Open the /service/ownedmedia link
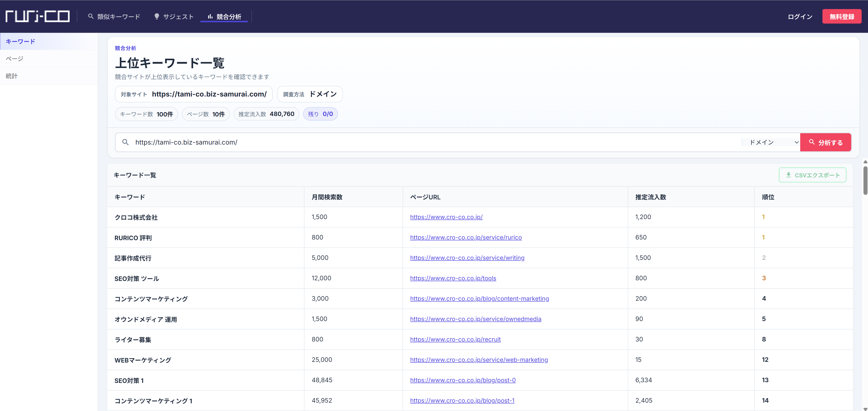 coord(475,319)
